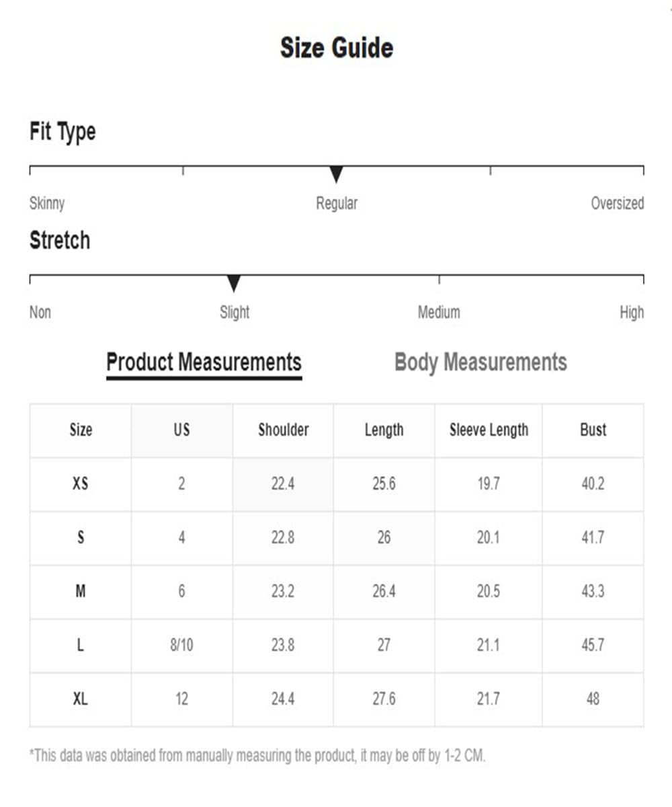Select the XS size row label
This screenshot has width=672, height=807.
80,484
